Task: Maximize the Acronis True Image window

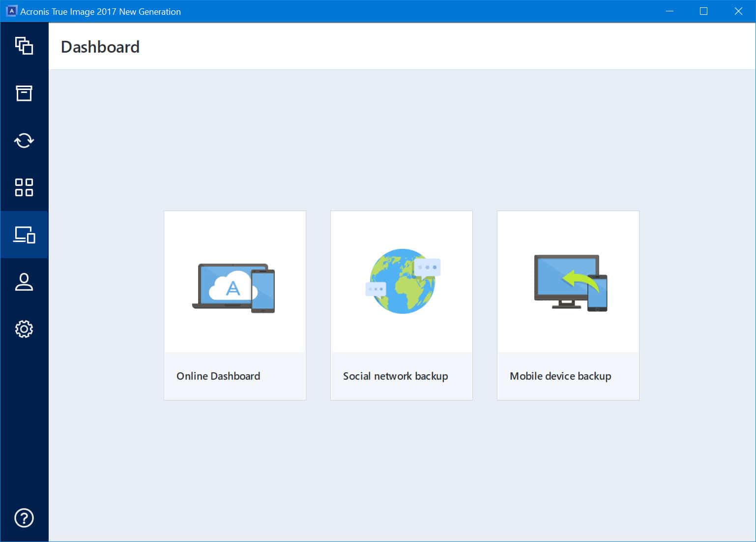Action: (x=703, y=11)
